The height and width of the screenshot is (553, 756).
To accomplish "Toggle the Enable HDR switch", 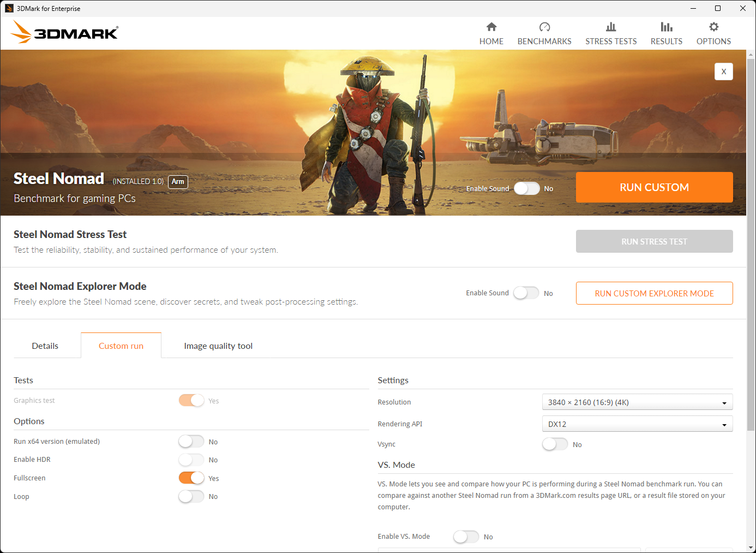I will 191,460.
